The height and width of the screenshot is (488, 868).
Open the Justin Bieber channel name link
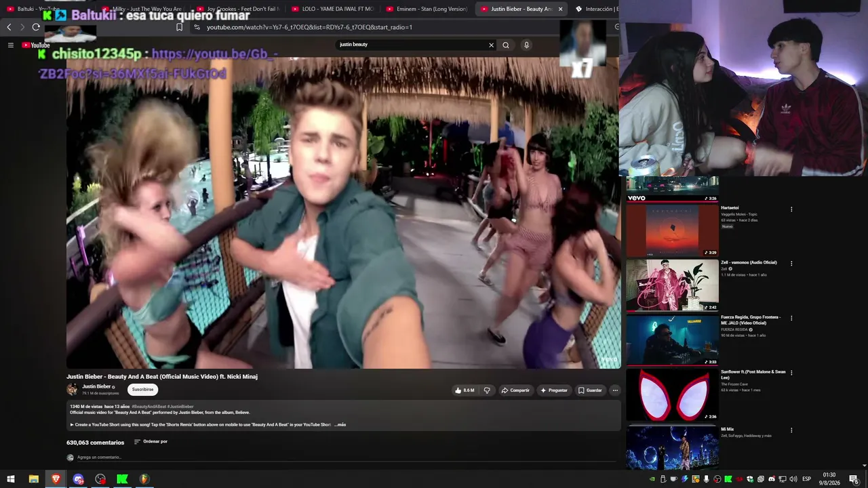96,386
